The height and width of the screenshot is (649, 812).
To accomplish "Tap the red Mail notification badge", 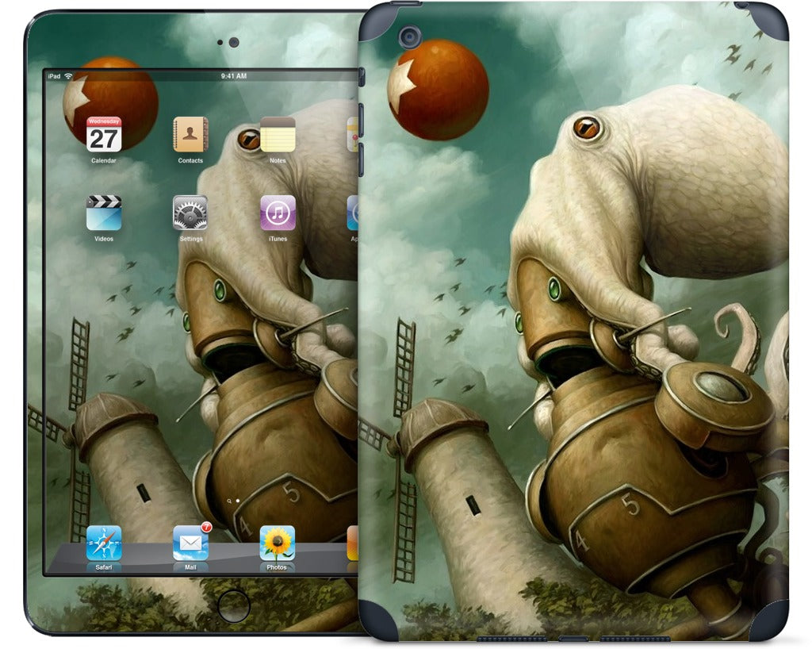I will tap(207, 528).
